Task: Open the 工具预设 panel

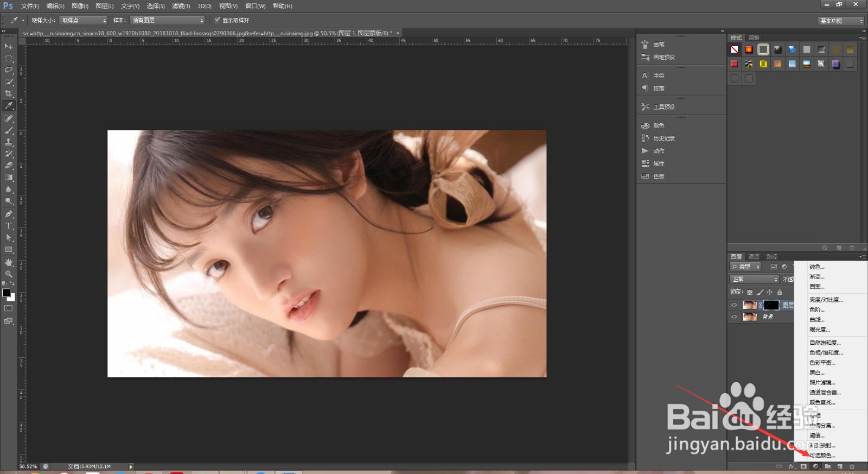Action: pyautogui.click(x=664, y=107)
